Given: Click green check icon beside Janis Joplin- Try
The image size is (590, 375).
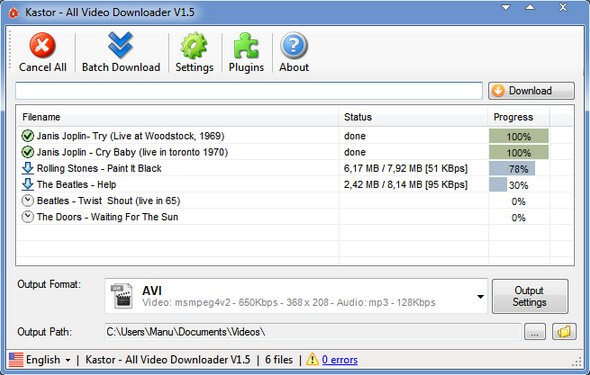Looking at the screenshot, I should point(27,136).
